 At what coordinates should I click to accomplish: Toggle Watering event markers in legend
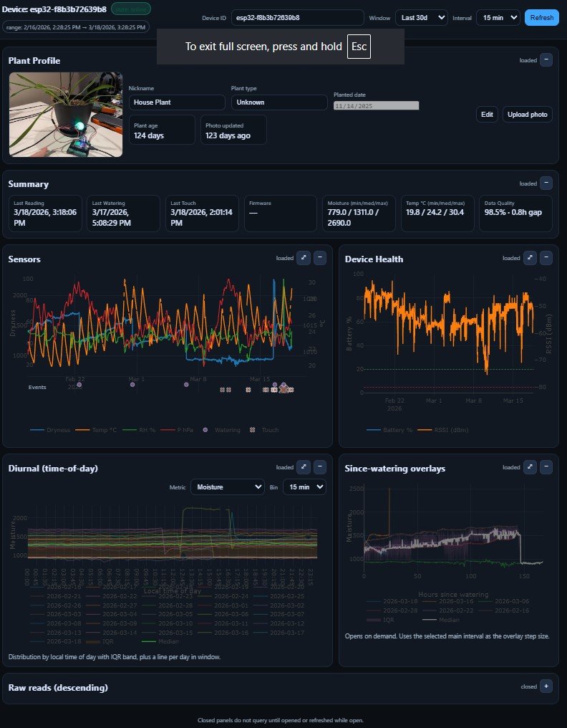click(221, 430)
